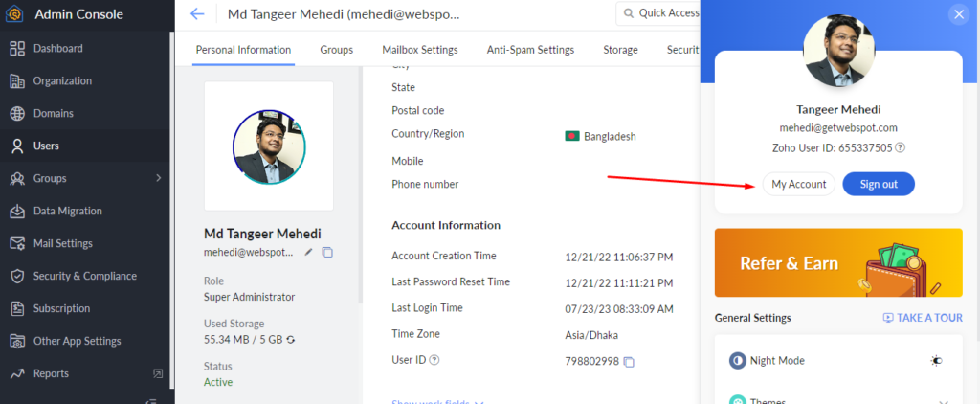Image resolution: width=980 pixels, height=404 pixels.
Task: Click the Subscription icon
Action: coord(17,308)
